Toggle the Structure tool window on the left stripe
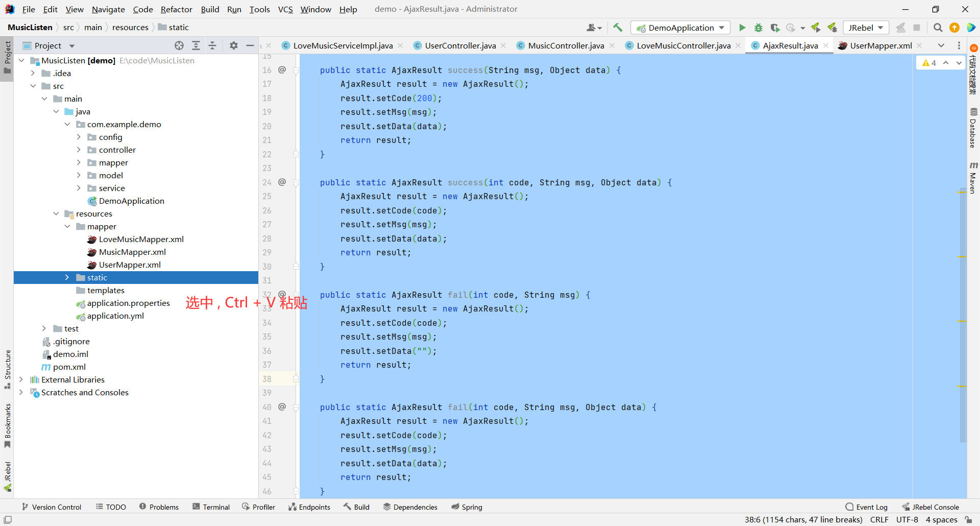 click(x=7, y=369)
